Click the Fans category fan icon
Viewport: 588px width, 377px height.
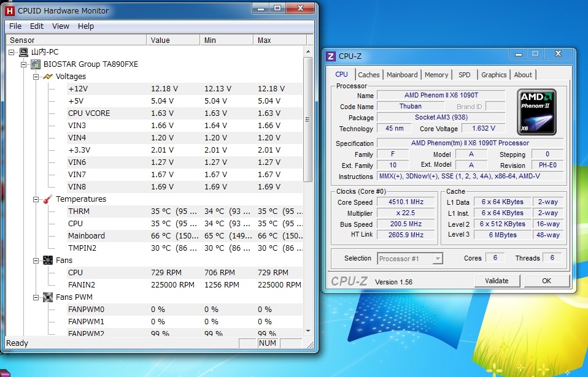point(48,261)
